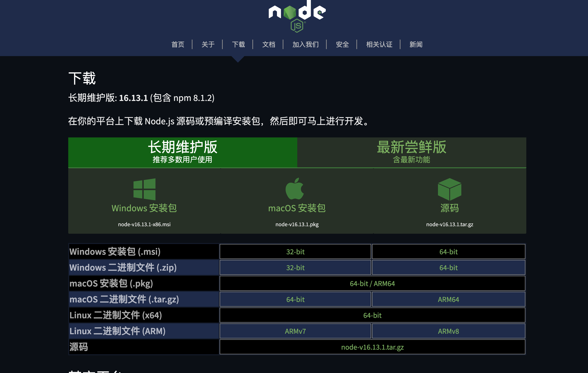
Task: Open the 关于 navigation item
Action: click(x=208, y=44)
